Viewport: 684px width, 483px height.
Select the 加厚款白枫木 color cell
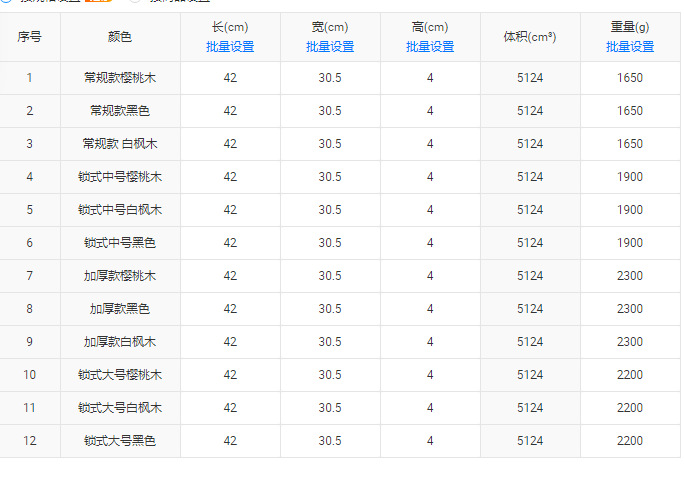[120, 342]
